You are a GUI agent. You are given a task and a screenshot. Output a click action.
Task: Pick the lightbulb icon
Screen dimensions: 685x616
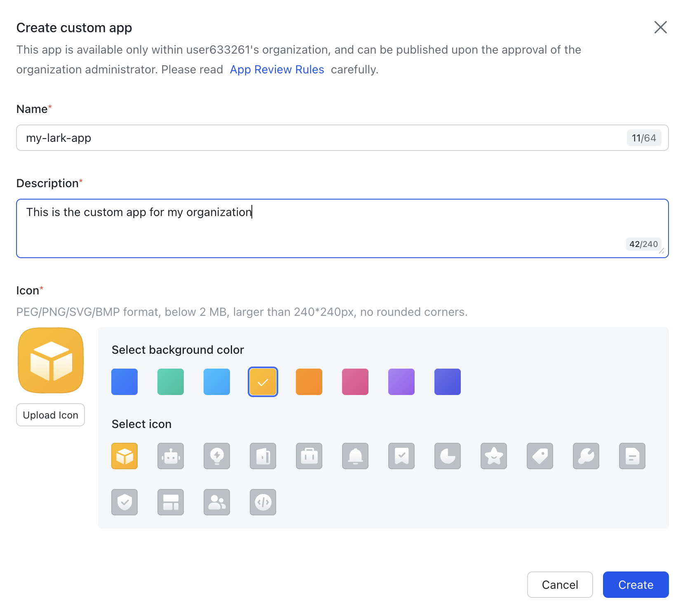click(217, 456)
